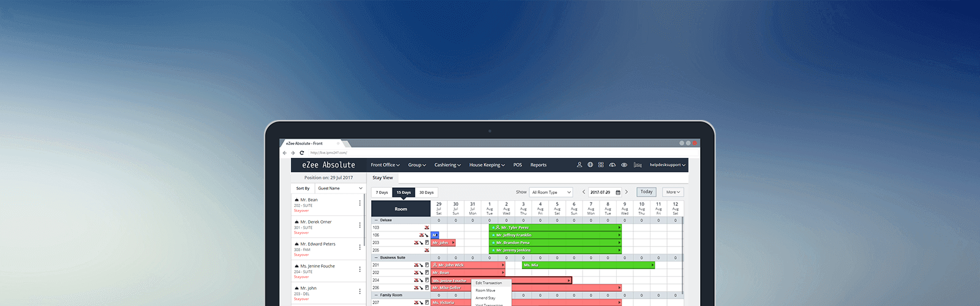
Task: Open Mr. Edward Peters guest entry
Action: pyautogui.click(x=328, y=248)
